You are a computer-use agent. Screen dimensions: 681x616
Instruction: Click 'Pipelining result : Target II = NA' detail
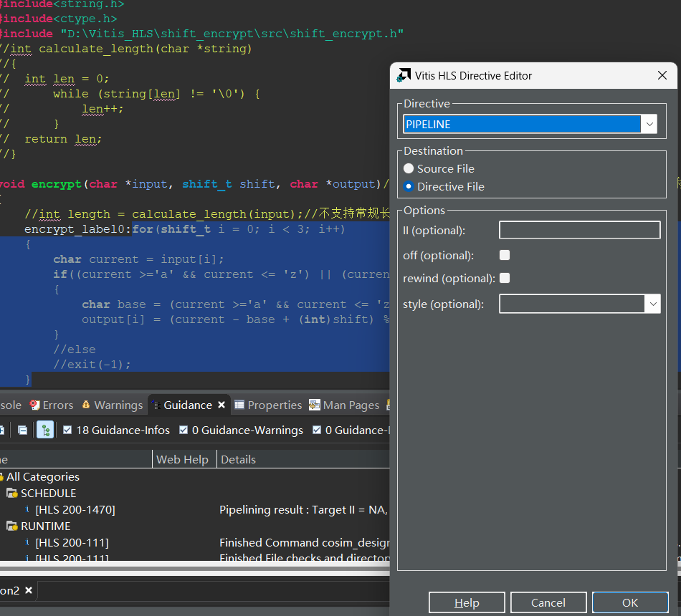point(303,510)
